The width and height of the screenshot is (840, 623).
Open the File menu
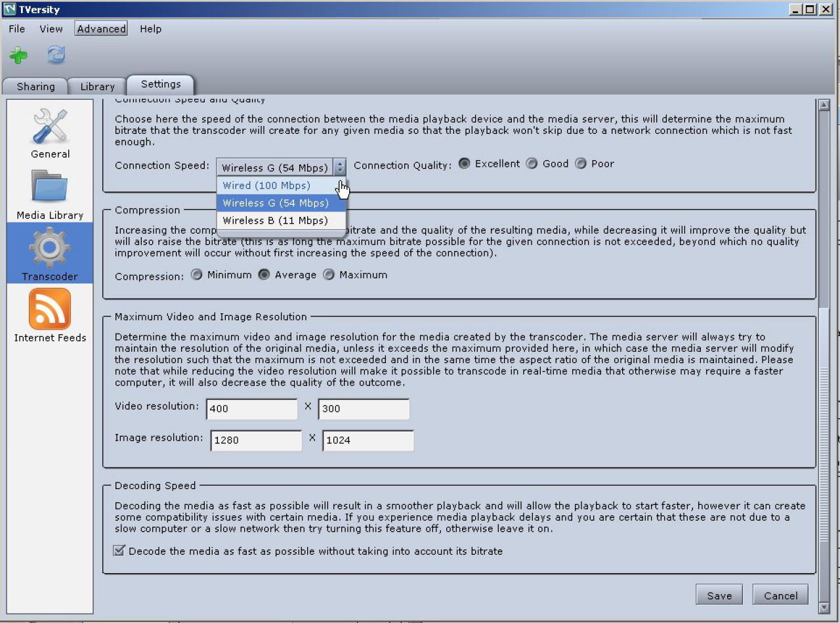(x=17, y=29)
